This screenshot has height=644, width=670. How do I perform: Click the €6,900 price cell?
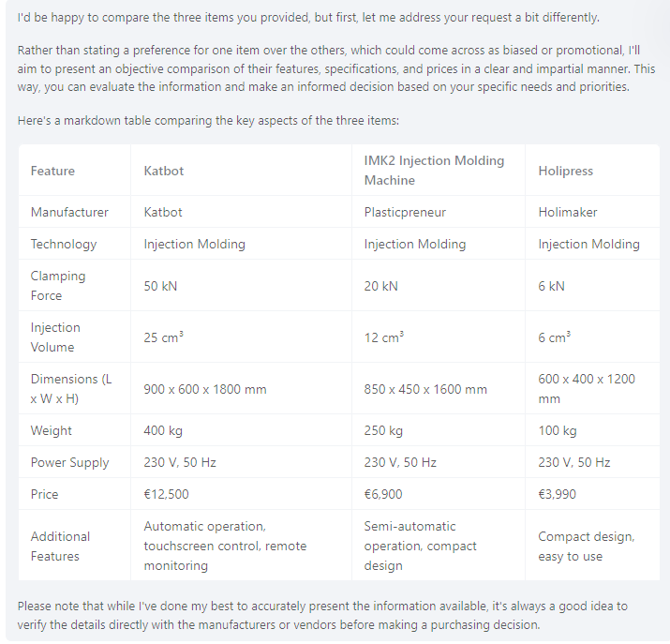click(383, 494)
